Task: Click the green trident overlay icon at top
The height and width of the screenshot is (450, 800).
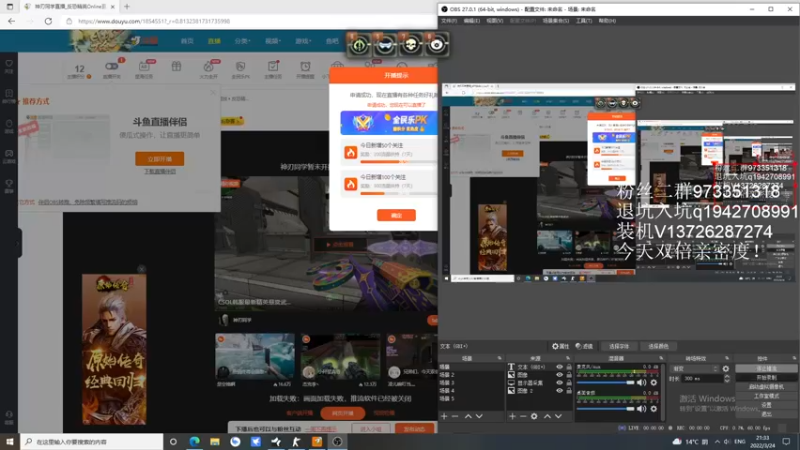Action: coord(359,45)
